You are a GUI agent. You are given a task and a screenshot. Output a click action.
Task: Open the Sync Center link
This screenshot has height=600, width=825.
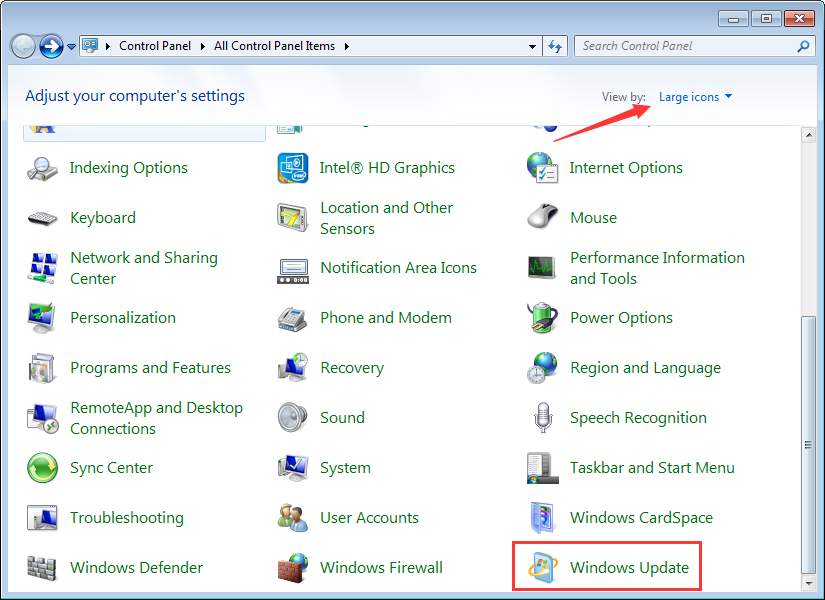click(112, 468)
